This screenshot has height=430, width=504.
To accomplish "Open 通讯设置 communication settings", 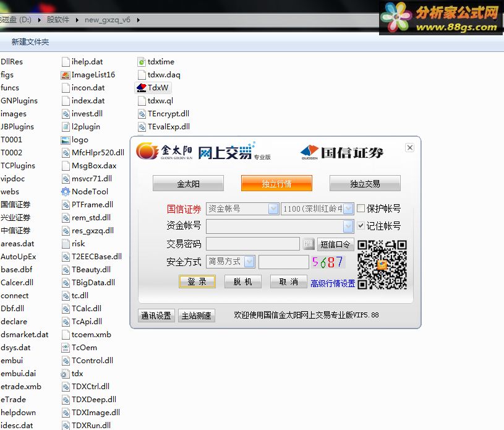I will pyautogui.click(x=156, y=316).
